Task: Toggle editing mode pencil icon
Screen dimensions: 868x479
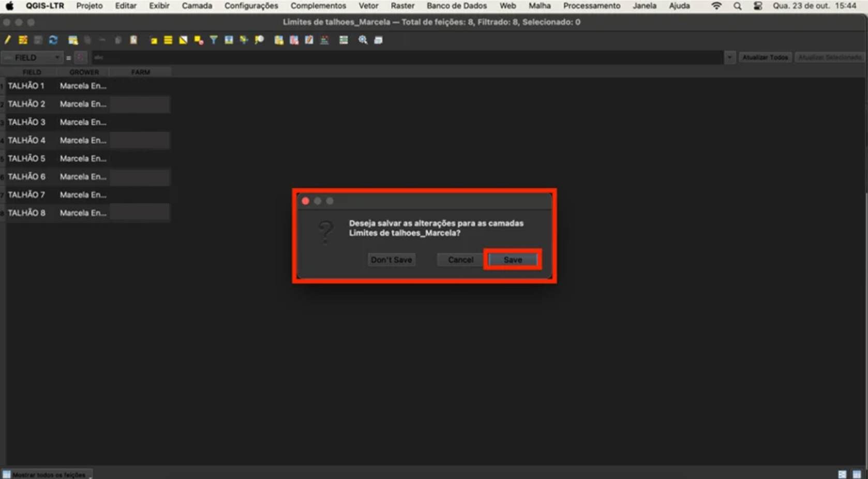Action: click(8, 40)
